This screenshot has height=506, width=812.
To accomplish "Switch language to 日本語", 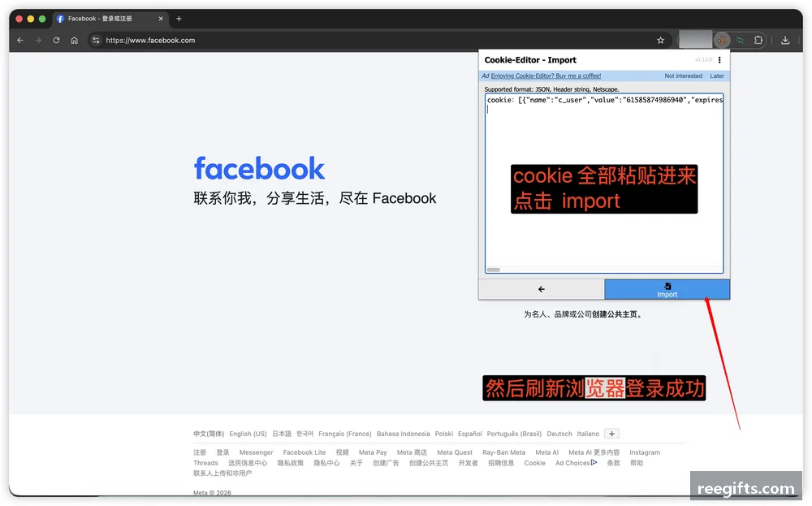I will pyautogui.click(x=282, y=434).
